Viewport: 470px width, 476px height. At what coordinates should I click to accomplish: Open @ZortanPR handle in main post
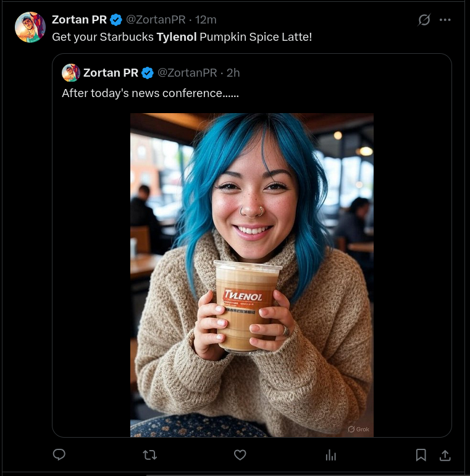pyautogui.click(x=156, y=20)
